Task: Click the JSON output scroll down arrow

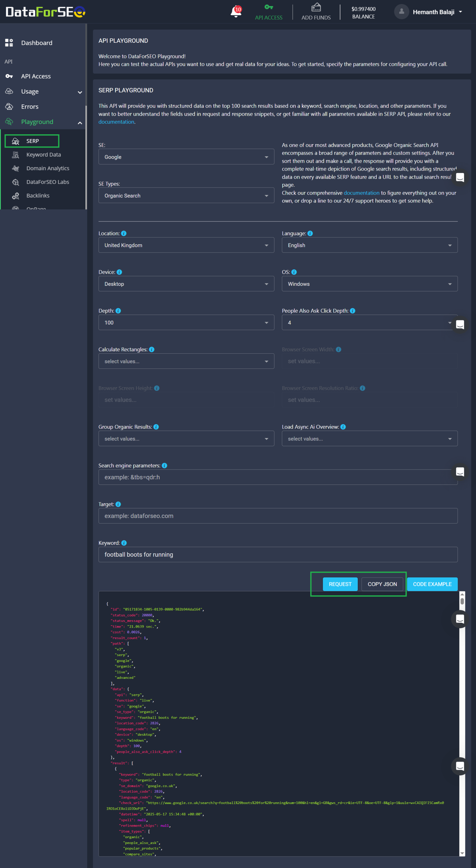Action: (462, 853)
